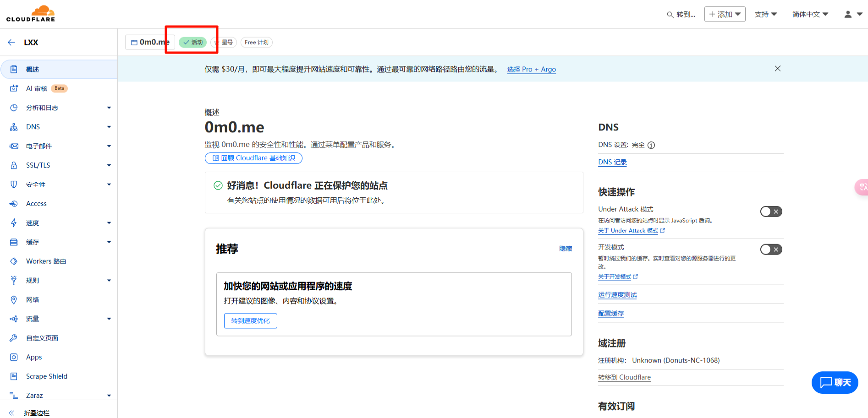Expand the SSL/TLS sidebar section
This screenshot has height=418, width=868.
[109, 165]
